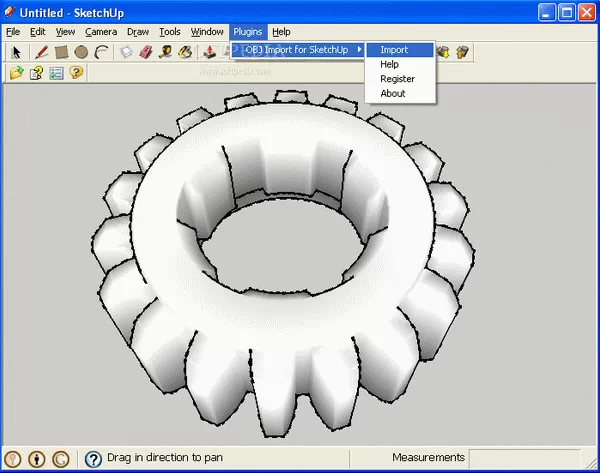600x473 pixels.
Task: Click 'Drag in direction to pan' status text
Action: coord(165,458)
